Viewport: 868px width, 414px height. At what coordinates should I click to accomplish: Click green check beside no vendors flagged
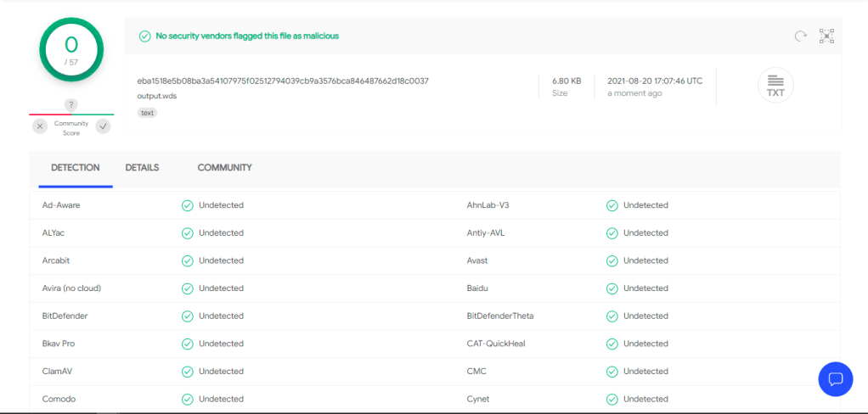[x=144, y=36]
